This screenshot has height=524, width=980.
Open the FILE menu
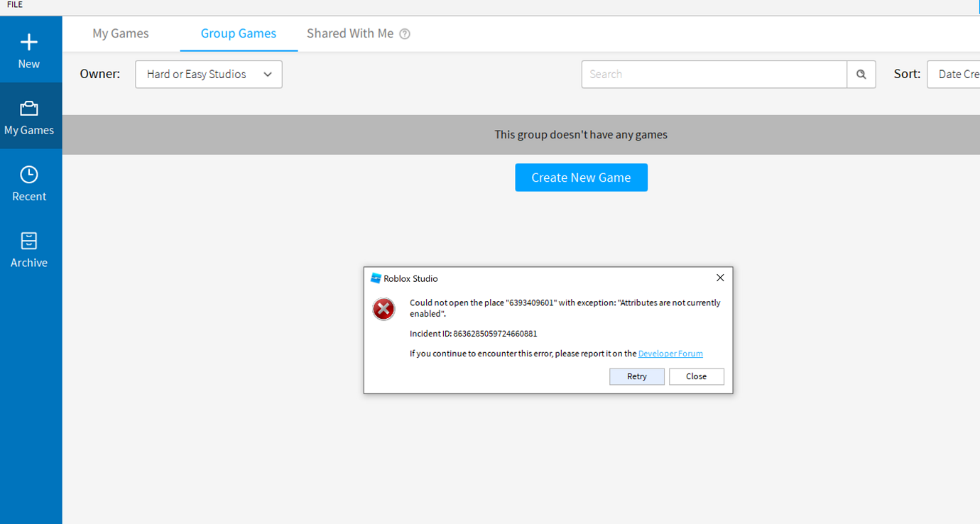coord(15,5)
